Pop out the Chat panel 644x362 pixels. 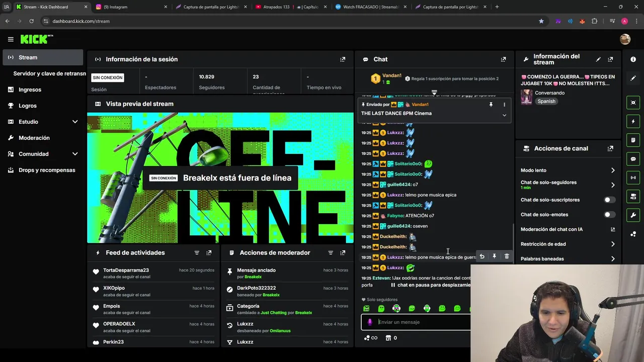click(x=503, y=59)
